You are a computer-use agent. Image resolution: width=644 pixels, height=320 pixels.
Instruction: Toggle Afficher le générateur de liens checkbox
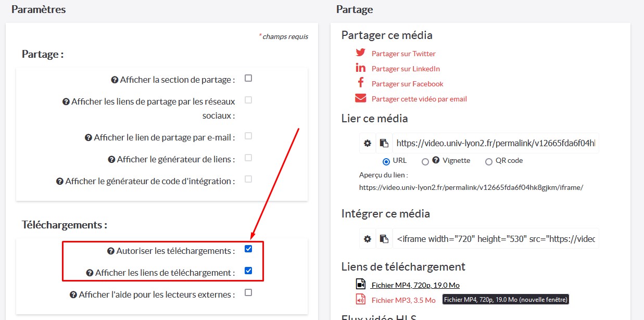tap(248, 158)
